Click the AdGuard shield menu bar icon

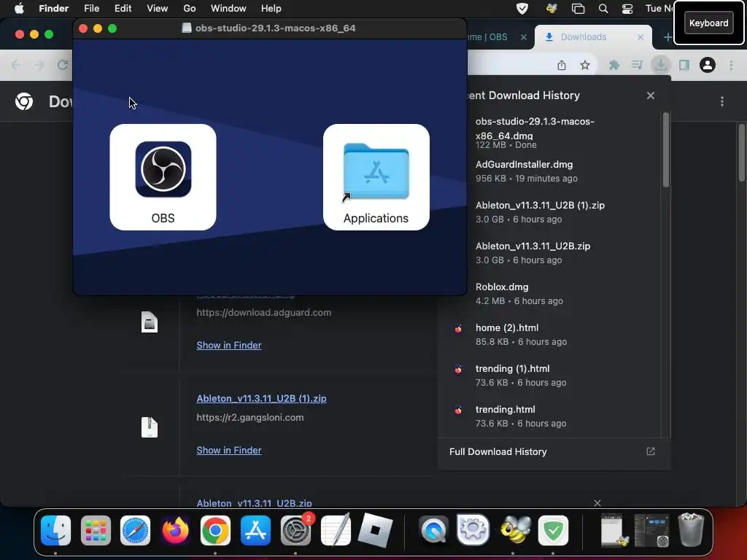click(522, 8)
